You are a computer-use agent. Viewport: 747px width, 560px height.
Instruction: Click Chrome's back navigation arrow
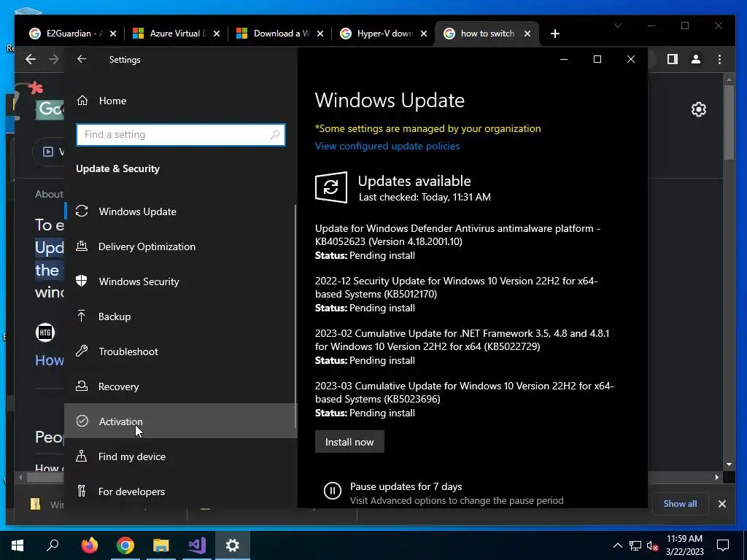[31, 59]
